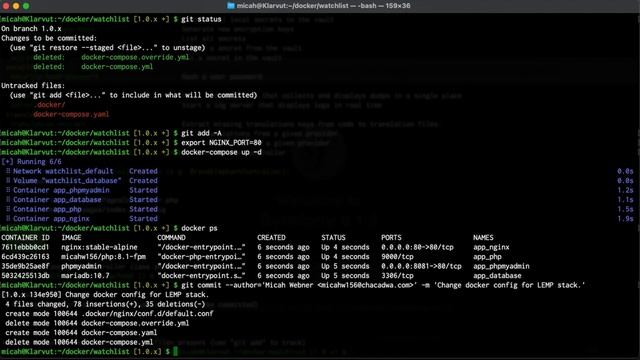Click the '1.2s' timing for app_phpmyadmin
The width and height of the screenshot is (640, 360).
point(625,190)
